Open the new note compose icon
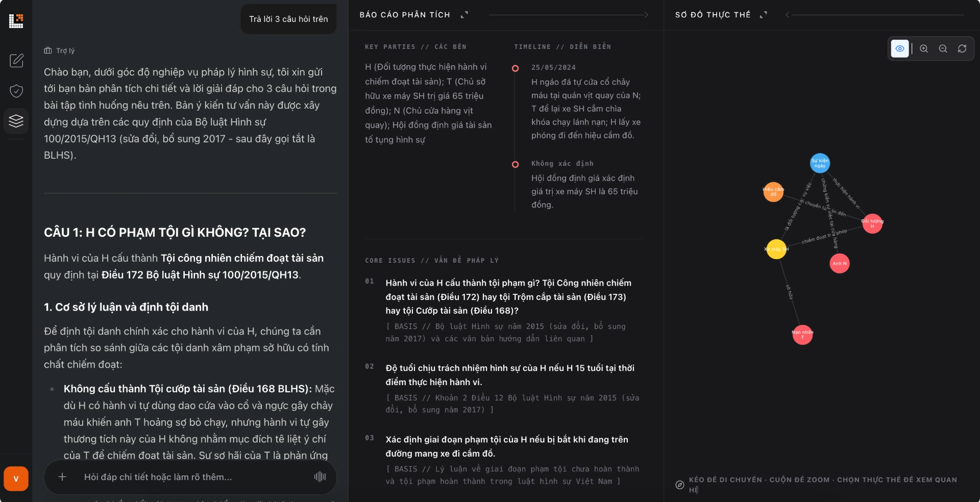The image size is (980, 502). tap(16, 61)
